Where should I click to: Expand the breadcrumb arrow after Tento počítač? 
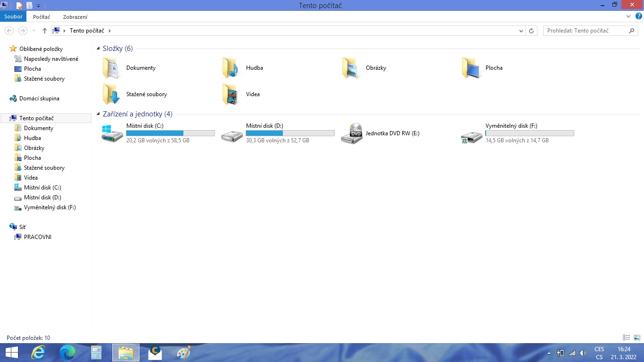click(x=110, y=31)
